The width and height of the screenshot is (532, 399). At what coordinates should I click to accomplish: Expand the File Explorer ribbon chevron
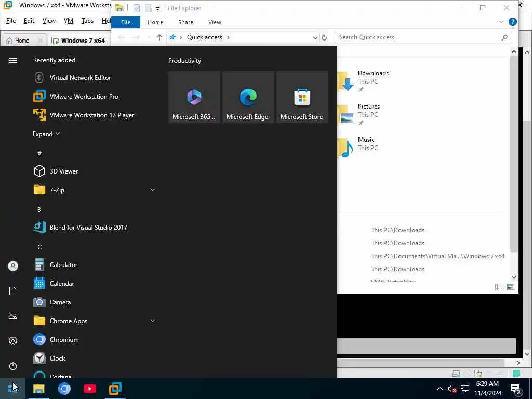tap(501, 22)
